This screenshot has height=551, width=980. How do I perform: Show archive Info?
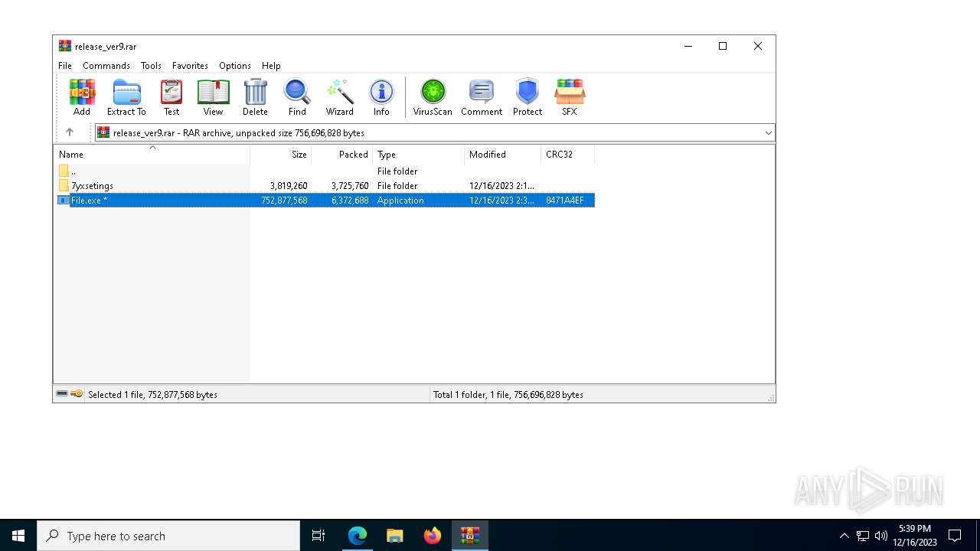point(381,96)
